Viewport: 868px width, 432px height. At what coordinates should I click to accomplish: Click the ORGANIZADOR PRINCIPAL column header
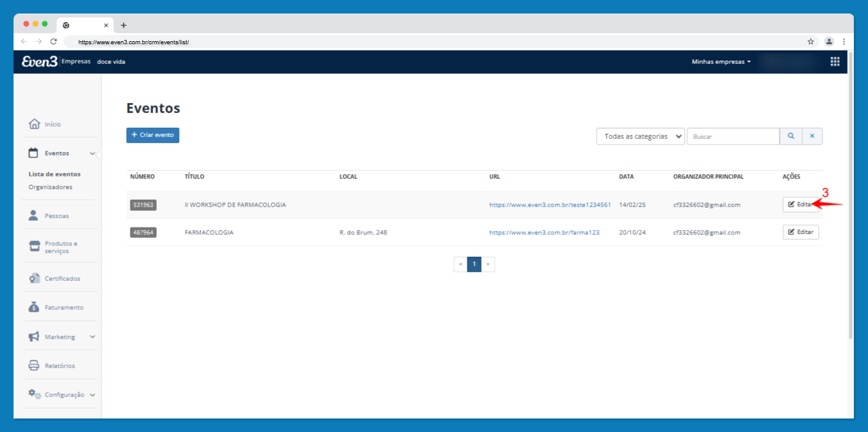tap(708, 176)
